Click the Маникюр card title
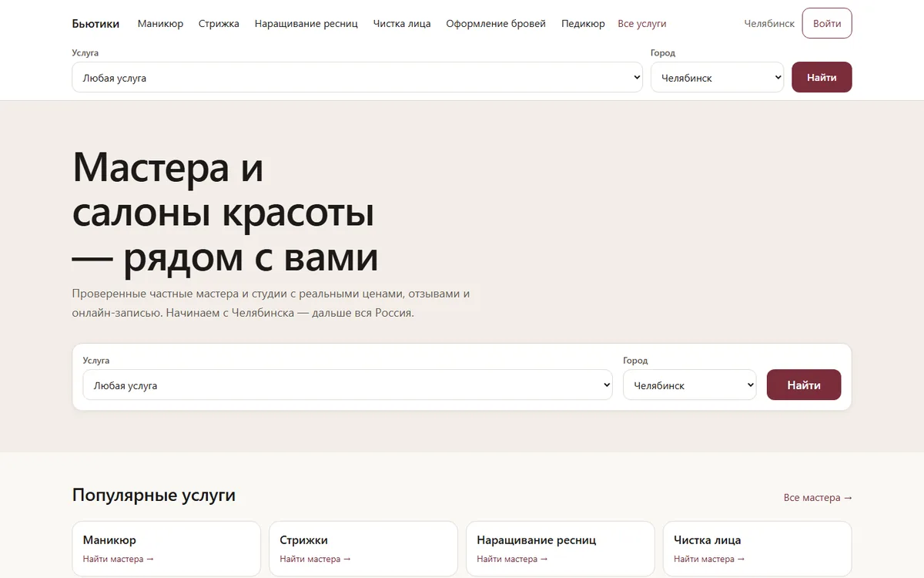The height and width of the screenshot is (578, 924). (x=109, y=539)
